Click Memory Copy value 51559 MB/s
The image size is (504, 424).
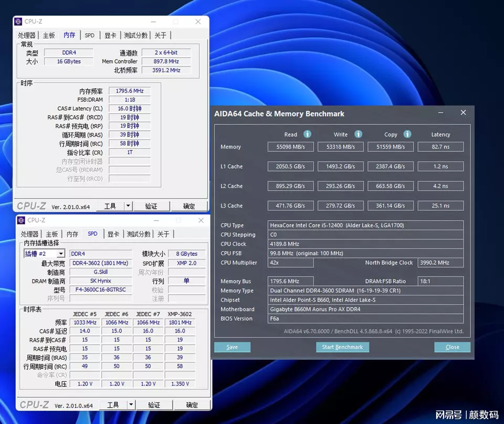point(391,147)
